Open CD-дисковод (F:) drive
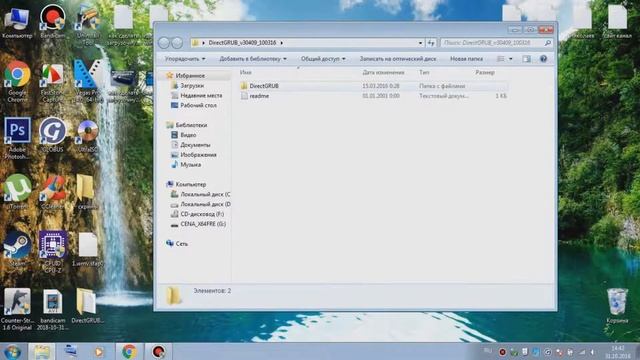This screenshot has width=640, height=360. coord(202,214)
